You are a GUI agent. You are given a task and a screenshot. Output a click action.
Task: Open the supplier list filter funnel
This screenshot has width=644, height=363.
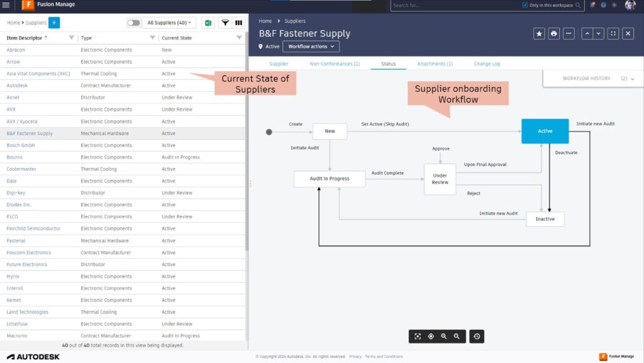coord(225,23)
